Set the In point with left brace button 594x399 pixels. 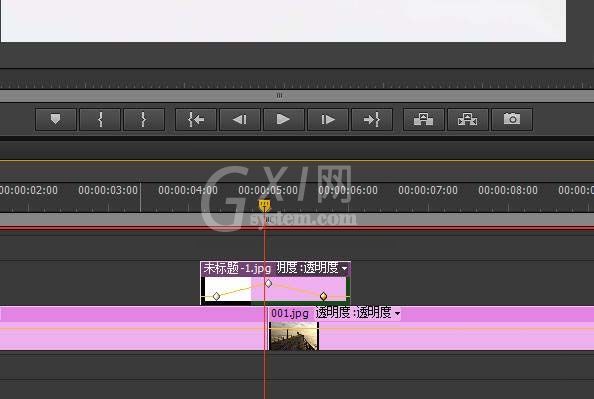click(100, 119)
